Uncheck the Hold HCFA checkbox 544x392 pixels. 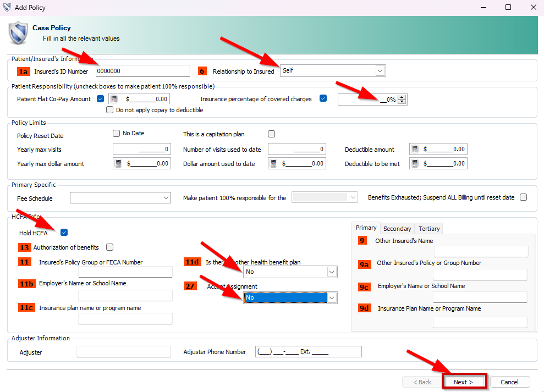coord(64,233)
